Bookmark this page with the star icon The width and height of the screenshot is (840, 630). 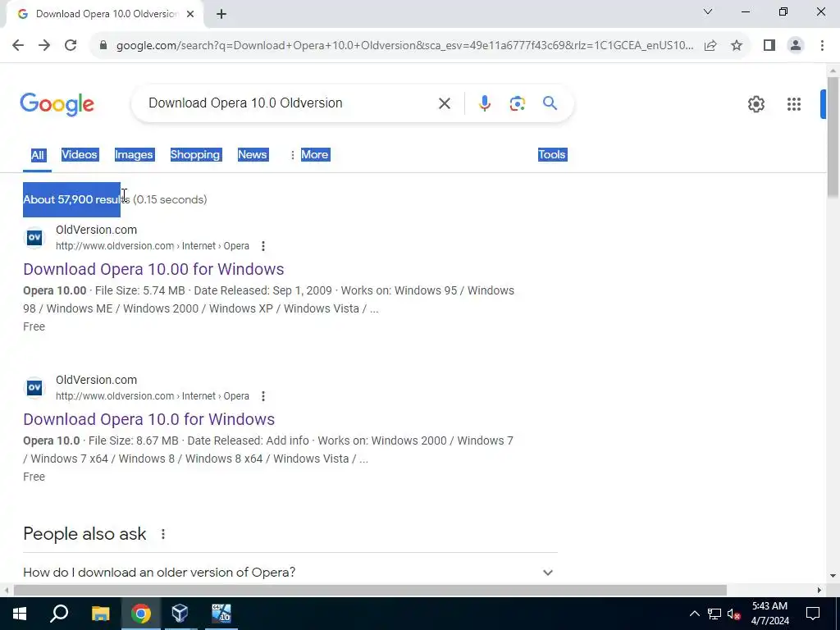coord(737,46)
